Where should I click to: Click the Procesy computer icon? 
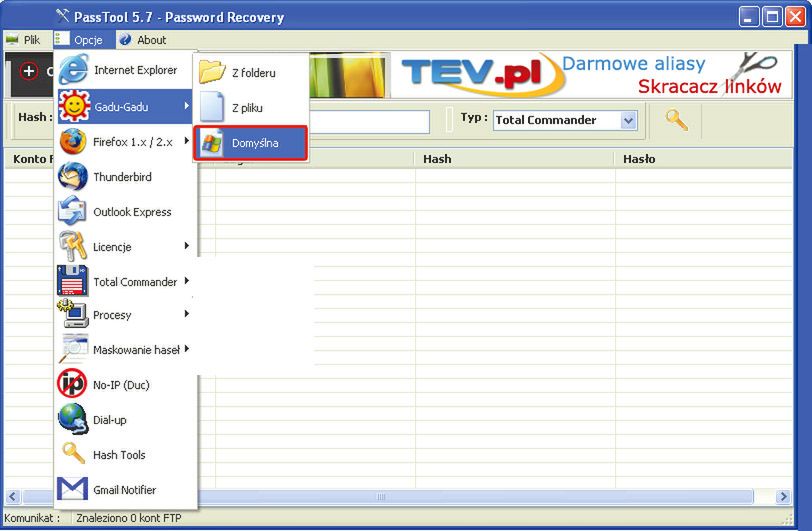(x=72, y=314)
